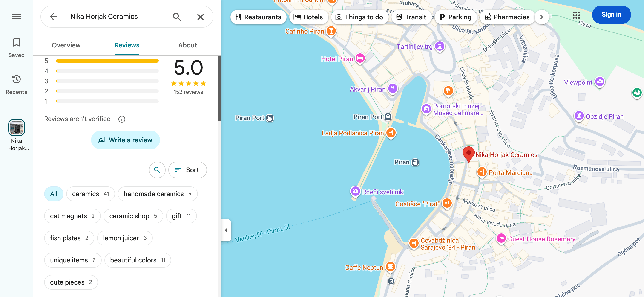Go back with the arrow in search box
644x297 pixels.
[53, 17]
